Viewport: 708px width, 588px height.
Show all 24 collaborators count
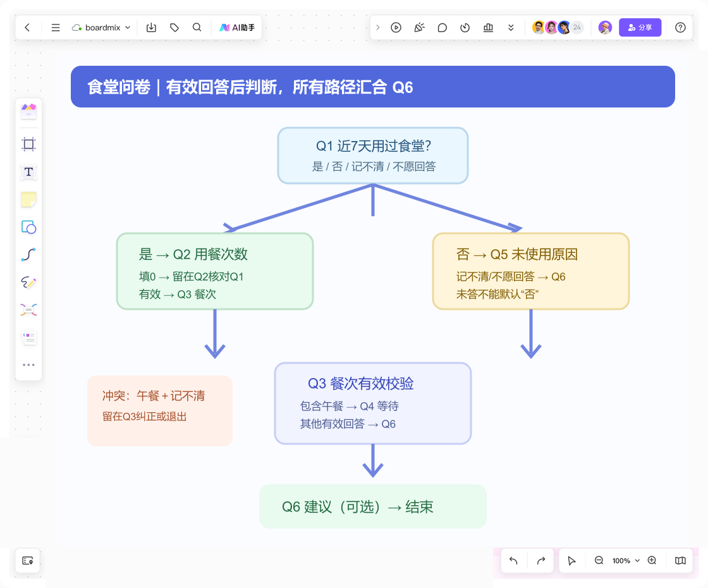577,28
